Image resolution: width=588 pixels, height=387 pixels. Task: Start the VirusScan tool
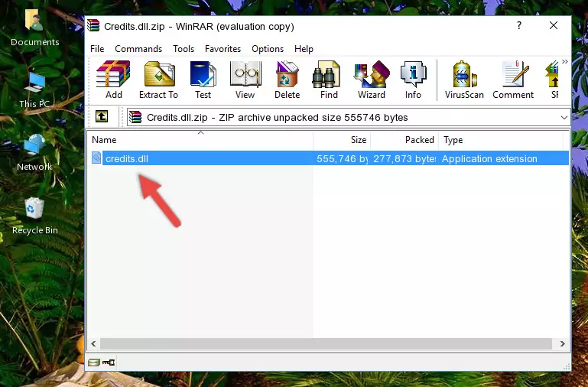(x=464, y=80)
